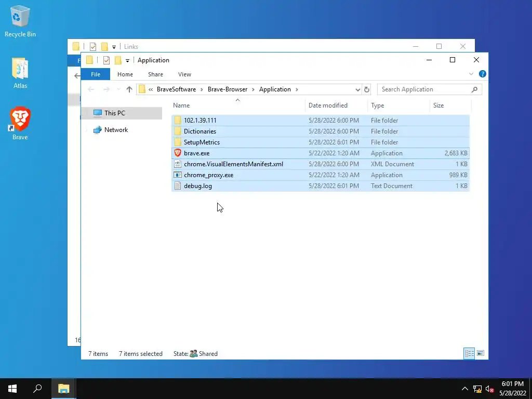The image size is (532, 399).
Task: Click New Folder quick access toolbar icon
Action: pyautogui.click(x=118, y=60)
